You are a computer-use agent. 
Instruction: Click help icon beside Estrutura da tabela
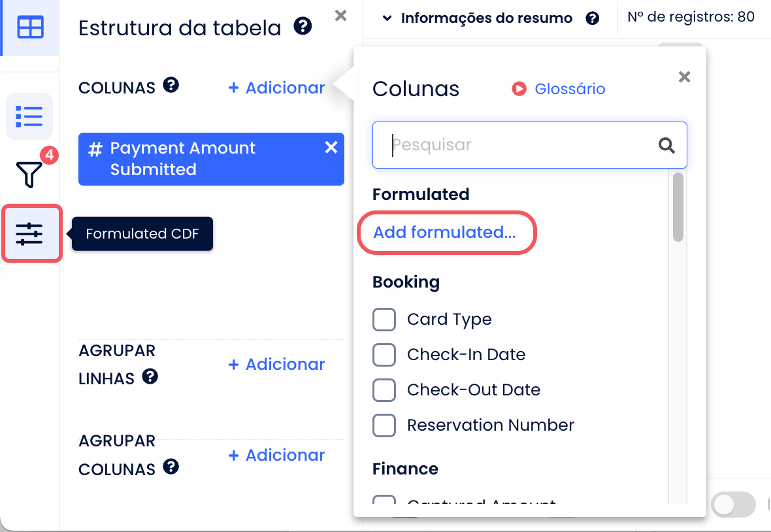(303, 27)
